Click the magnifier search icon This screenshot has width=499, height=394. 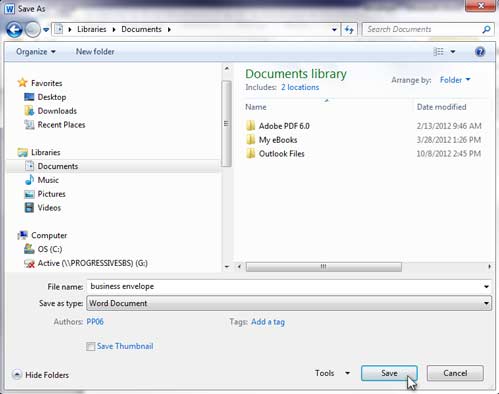click(486, 30)
